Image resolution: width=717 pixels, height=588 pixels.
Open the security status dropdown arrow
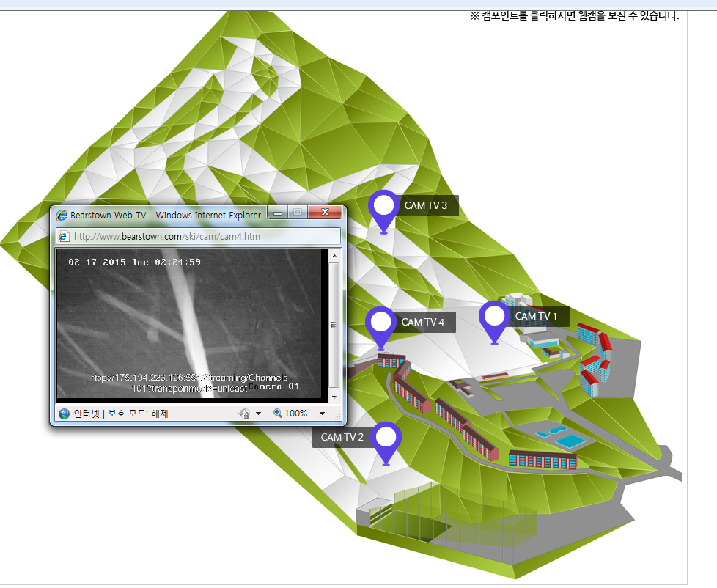[258, 414]
